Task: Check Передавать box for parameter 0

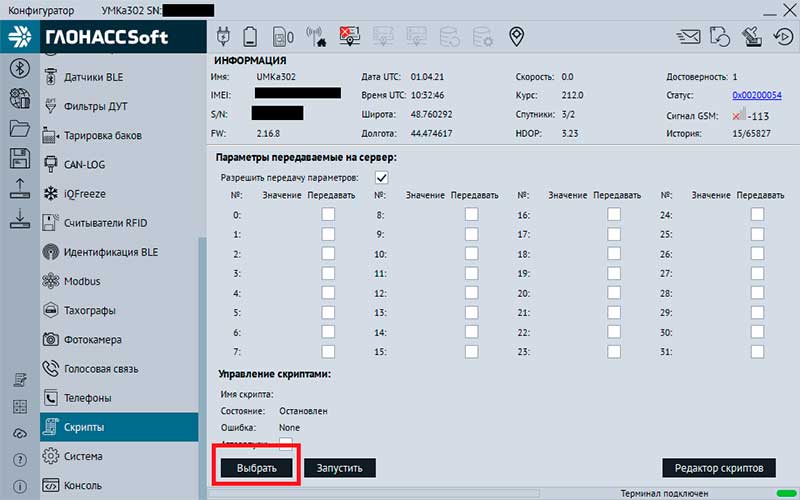Action: tap(328, 214)
